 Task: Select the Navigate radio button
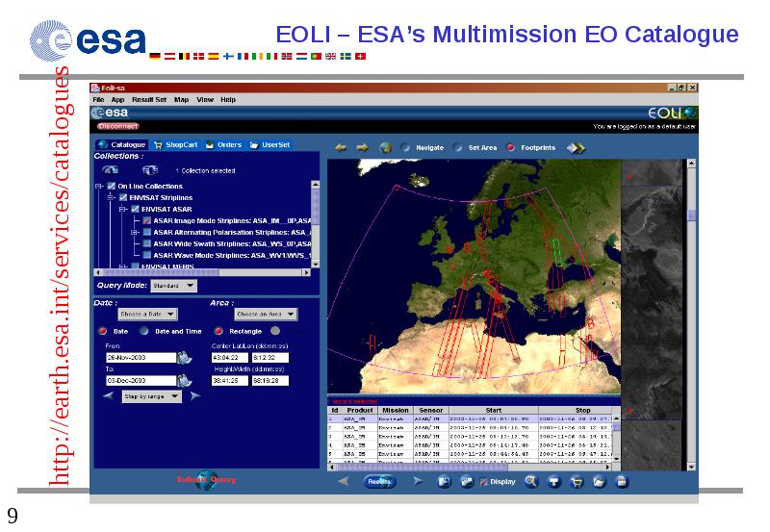pyautogui.click(x=405, y=147)
